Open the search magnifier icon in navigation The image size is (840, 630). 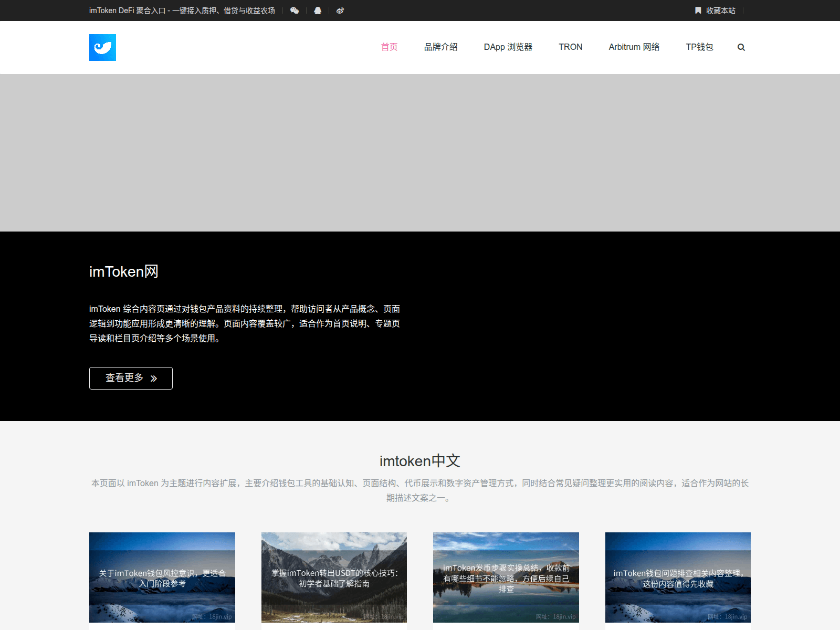click(741, 47)
